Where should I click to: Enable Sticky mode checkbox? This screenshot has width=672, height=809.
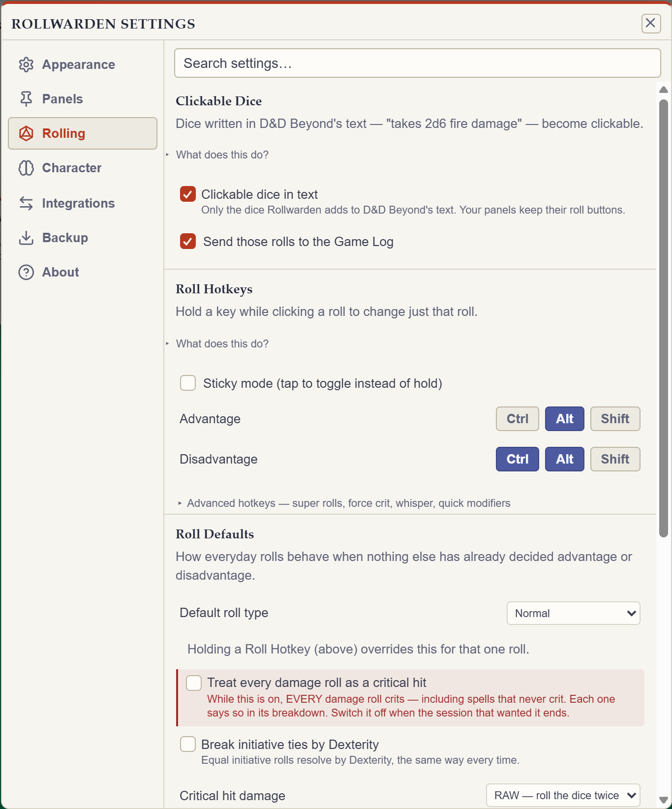(x=188, y=383)
